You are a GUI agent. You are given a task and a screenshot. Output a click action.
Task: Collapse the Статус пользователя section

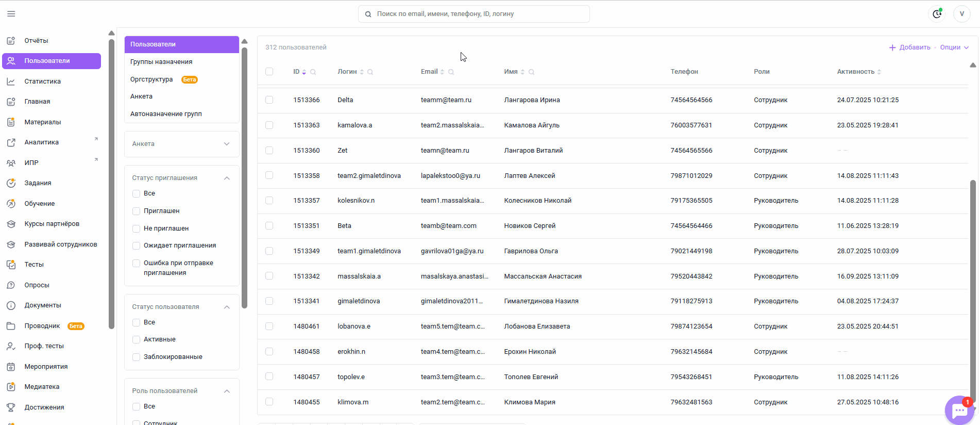point(227,307)
